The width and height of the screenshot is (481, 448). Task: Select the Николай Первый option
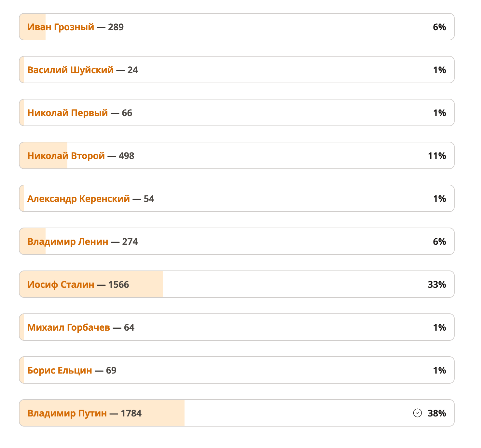[237, 112]
